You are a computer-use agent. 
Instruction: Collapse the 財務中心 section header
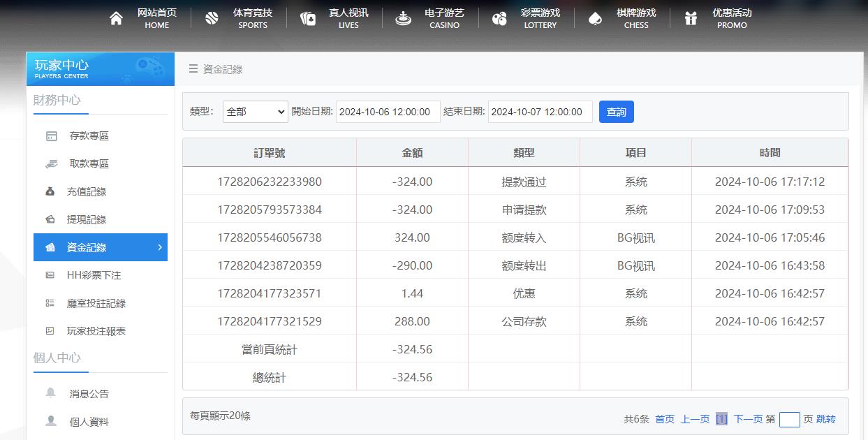pyautogui.click(x=57, y=101)
